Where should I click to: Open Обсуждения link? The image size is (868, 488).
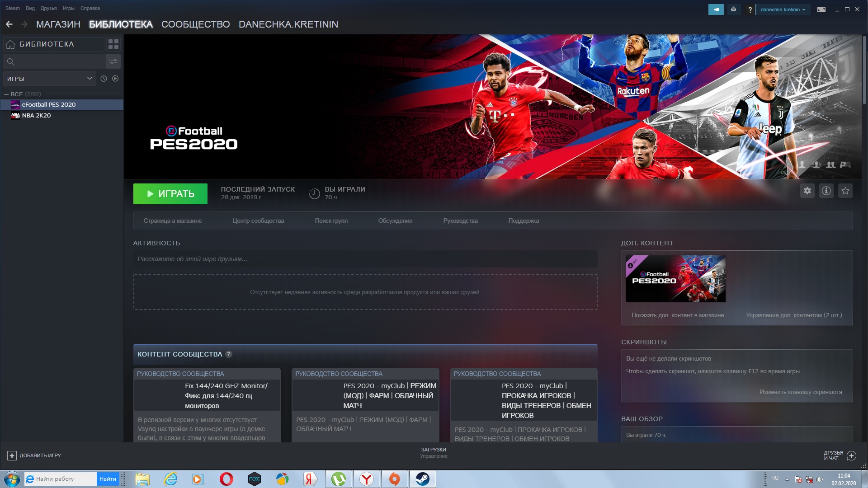point(395,221)
